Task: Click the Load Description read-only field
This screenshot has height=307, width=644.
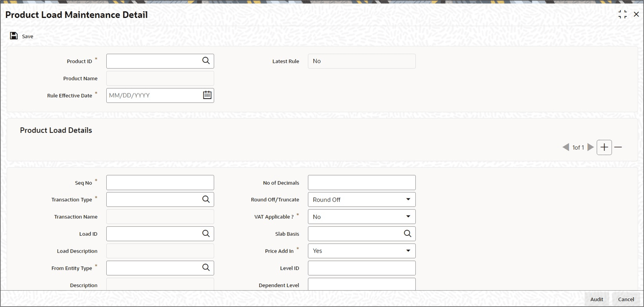Action: coord(160,251)
